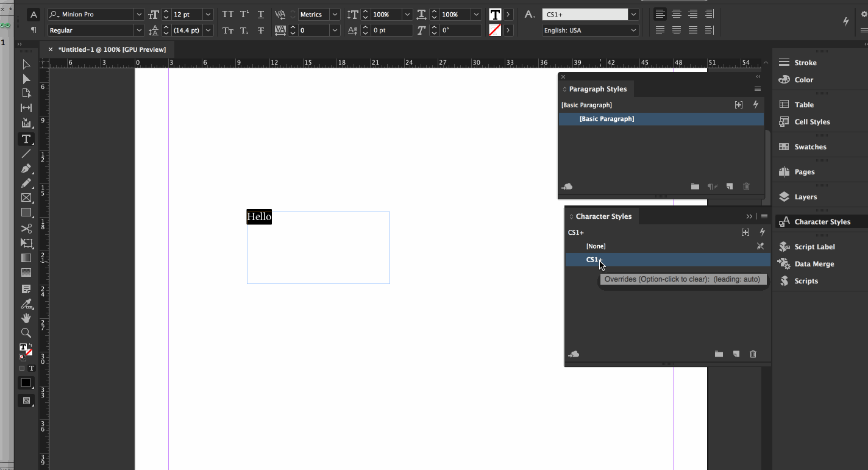Toggle All Caps formatting
Screen dimensions: 868x470
point(228,14)
